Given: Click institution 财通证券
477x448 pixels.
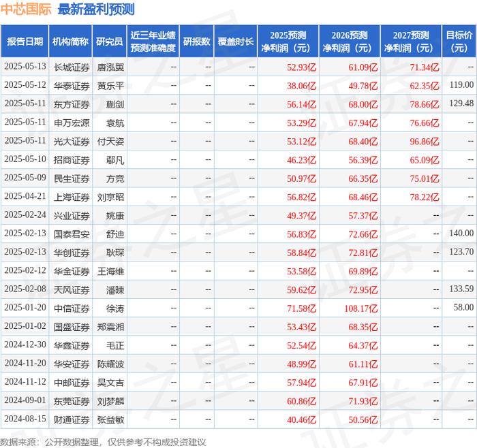Looking at the screenshot, I should tap(72, 419).
